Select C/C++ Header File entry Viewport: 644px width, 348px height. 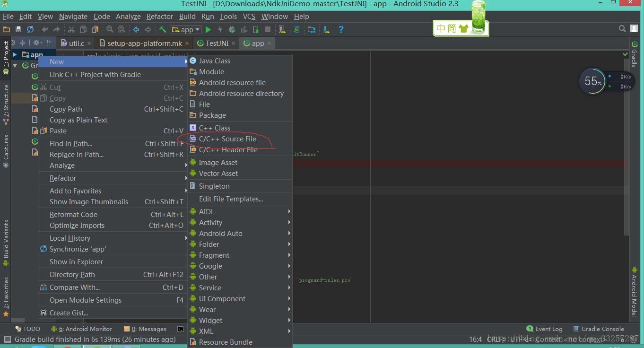(240, 150)
